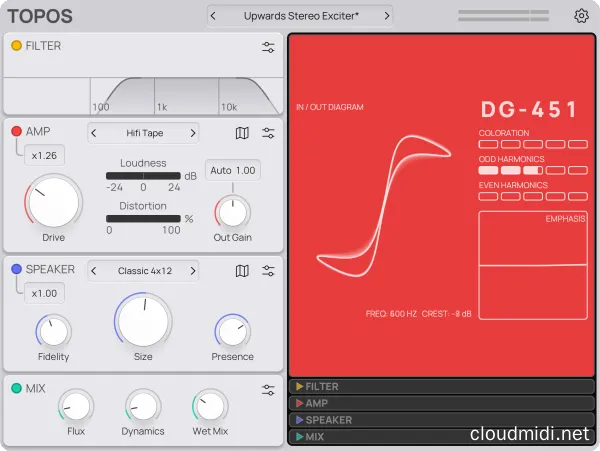Open the settings gear icon
This screenshot has height=451, width=600.
click(581, 16)
